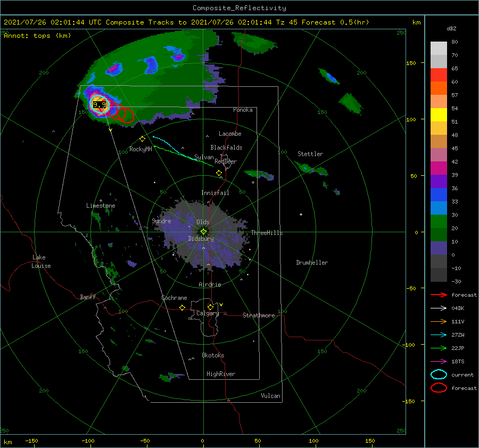Click the Limestone label
The image size is (479, 448).
tap(101, 206)
